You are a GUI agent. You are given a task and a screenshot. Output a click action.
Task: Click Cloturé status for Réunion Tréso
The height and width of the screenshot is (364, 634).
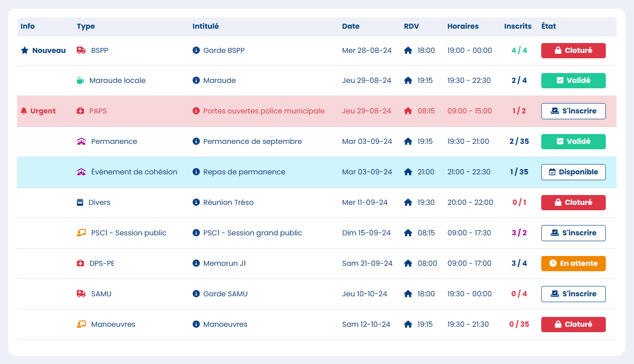(x=573, y=203)
